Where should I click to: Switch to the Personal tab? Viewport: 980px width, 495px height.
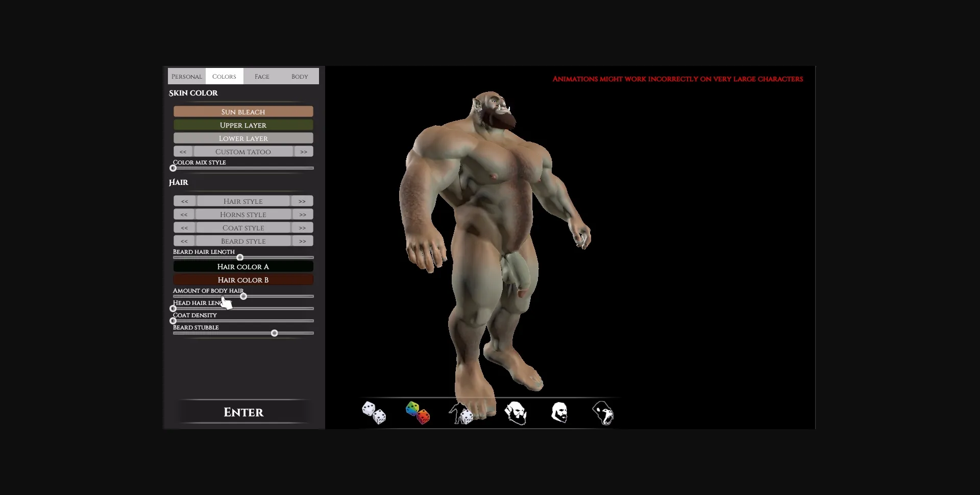187,76
